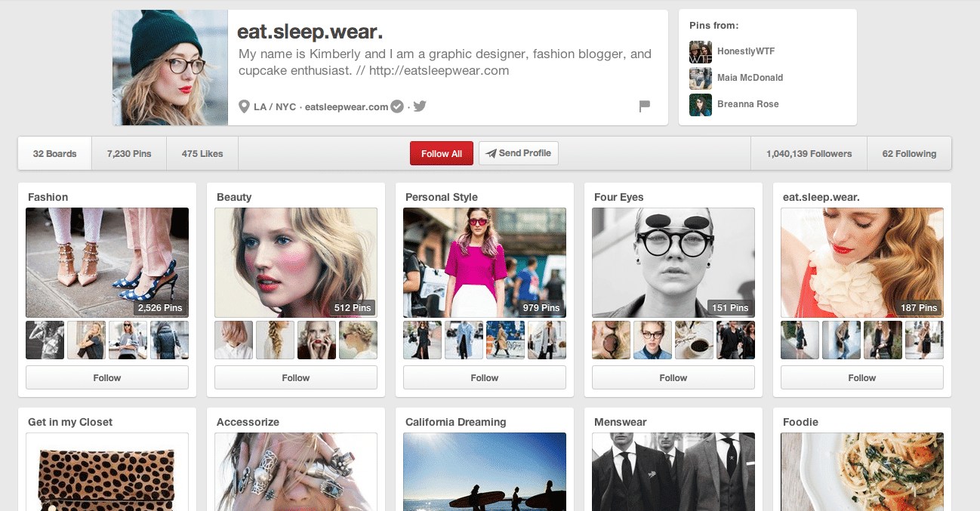Click the 2,526 Pins count badge

160,307
